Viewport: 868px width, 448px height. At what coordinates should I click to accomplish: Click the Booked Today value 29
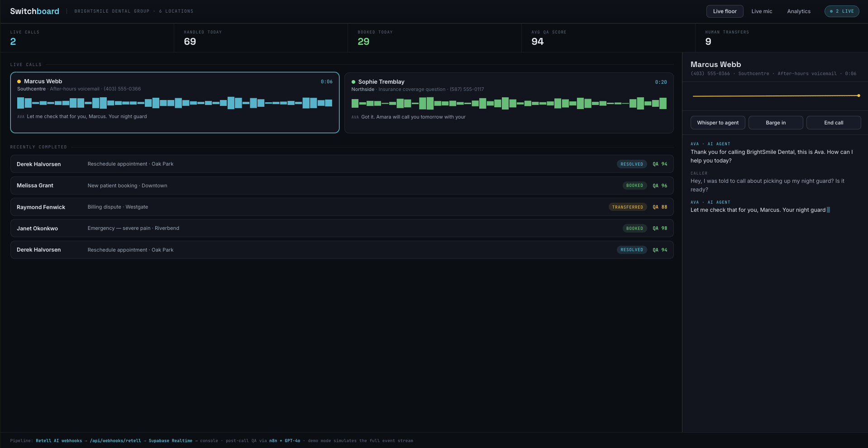click(x=363, y=42)
